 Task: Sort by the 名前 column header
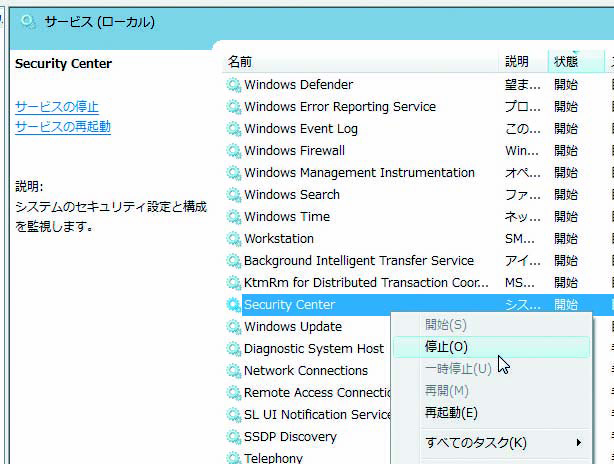point(361,61)
